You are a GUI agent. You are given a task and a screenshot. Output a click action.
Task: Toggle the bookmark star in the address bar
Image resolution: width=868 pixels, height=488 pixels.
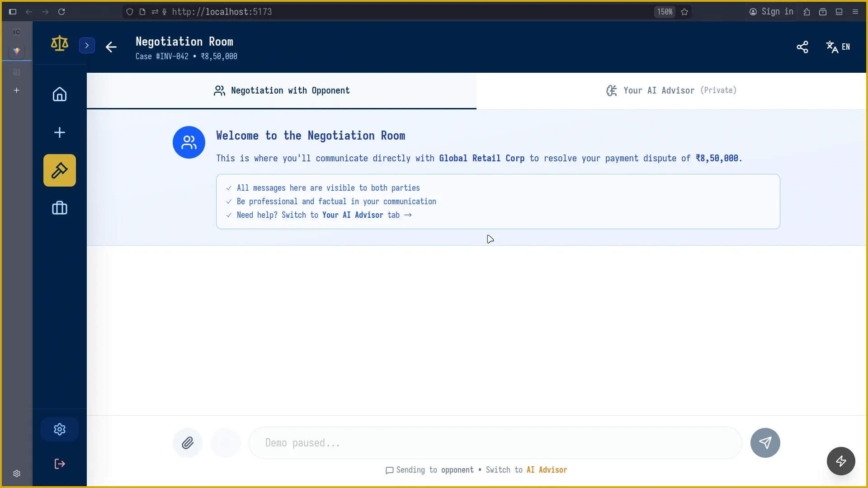tap(684, 12)
